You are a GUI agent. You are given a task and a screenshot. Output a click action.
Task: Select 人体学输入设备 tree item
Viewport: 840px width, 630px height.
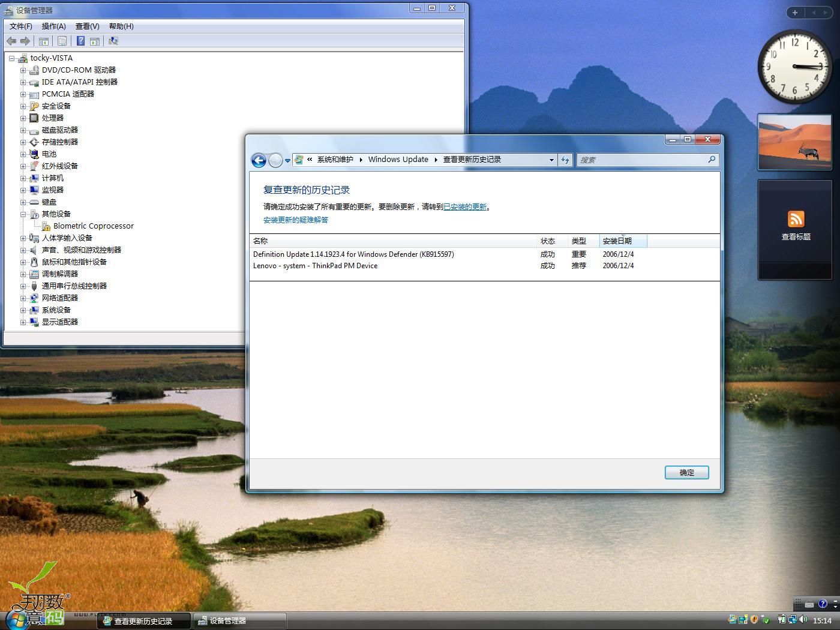[67, 238]
